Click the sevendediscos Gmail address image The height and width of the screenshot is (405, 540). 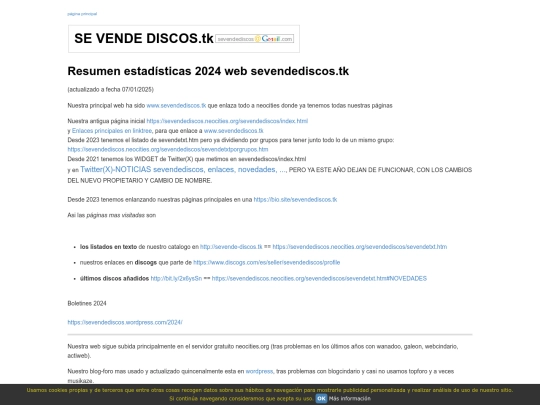tap(255, 39)
